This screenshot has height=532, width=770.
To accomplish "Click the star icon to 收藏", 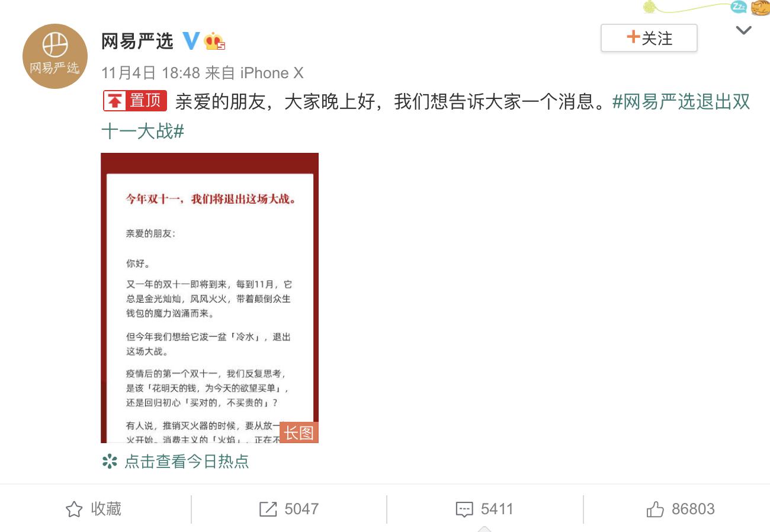I will (74, 509).
